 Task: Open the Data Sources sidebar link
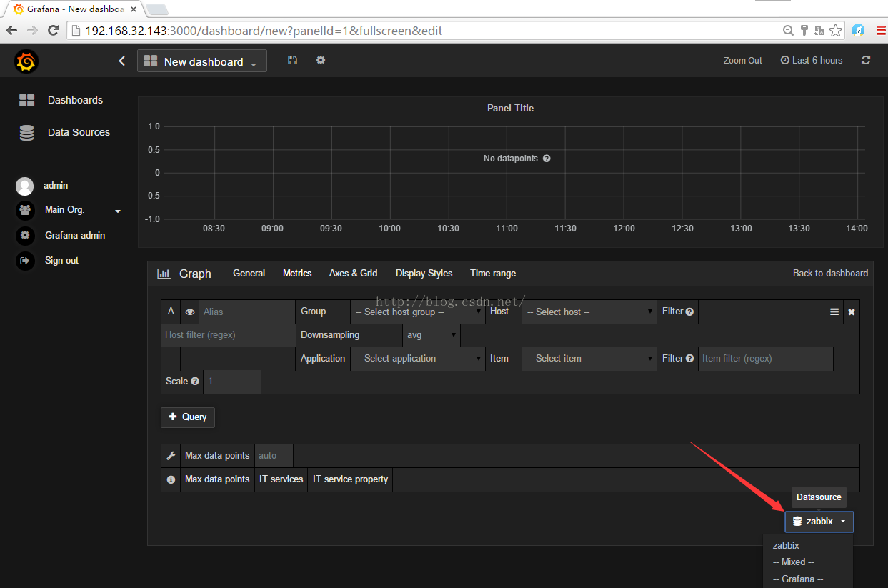click(x=79, y=133)
